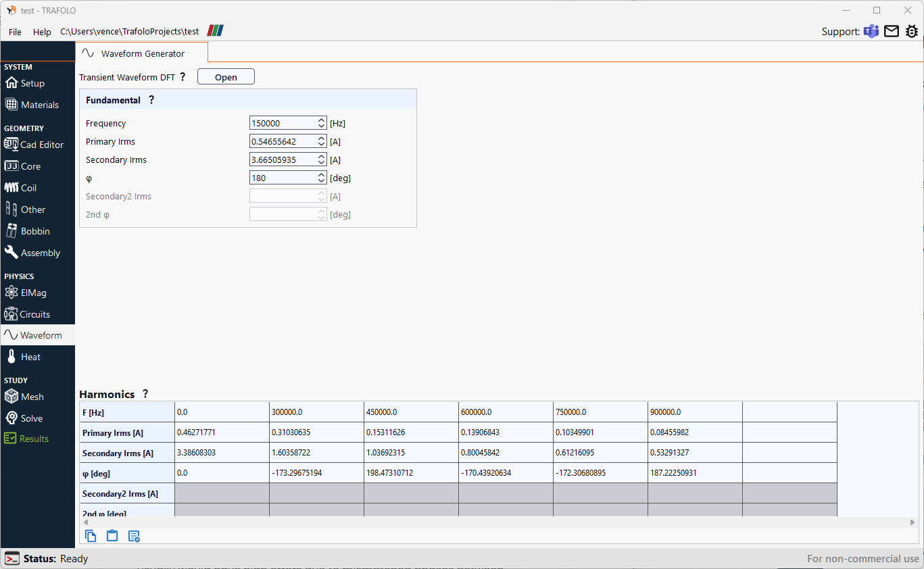Click the For non-commercial use notice
This screenshot has width=924, height=569.
click(863, 559)
